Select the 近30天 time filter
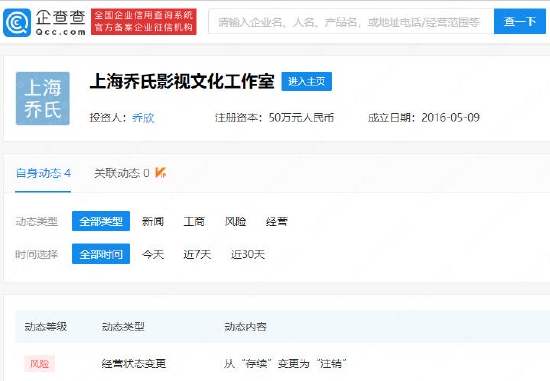The width and height of the screenshot is (550, 381). tap(248, 254)
